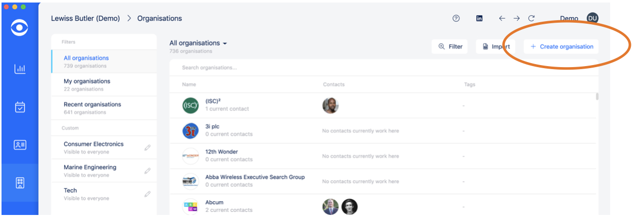The image size is (644, 219).
Task: Expand the All organisations dropdown
Action: point(198,43)
